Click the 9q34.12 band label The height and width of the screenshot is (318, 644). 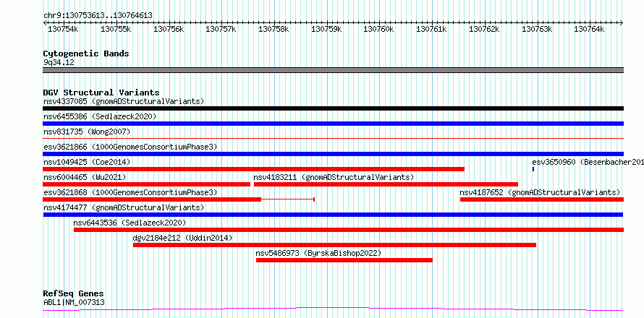[x=59, y=63]
